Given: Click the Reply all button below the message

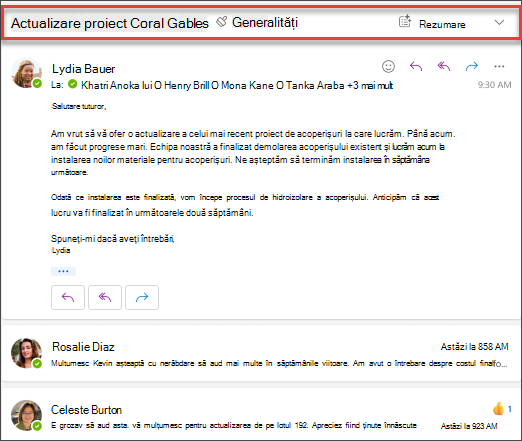Looking at the screenshot, I should coord(105,297).
